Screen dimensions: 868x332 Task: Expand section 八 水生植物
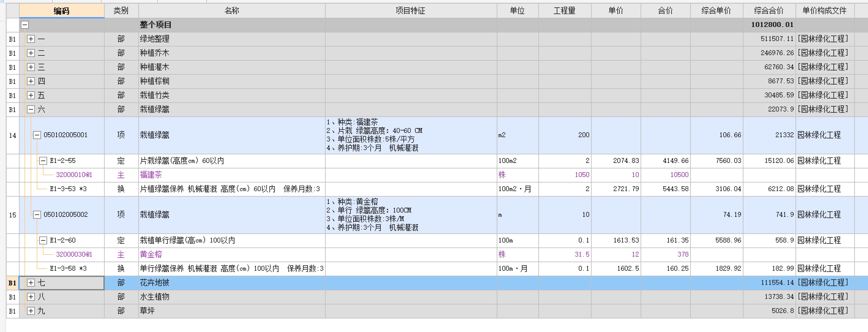coord(31,297)
